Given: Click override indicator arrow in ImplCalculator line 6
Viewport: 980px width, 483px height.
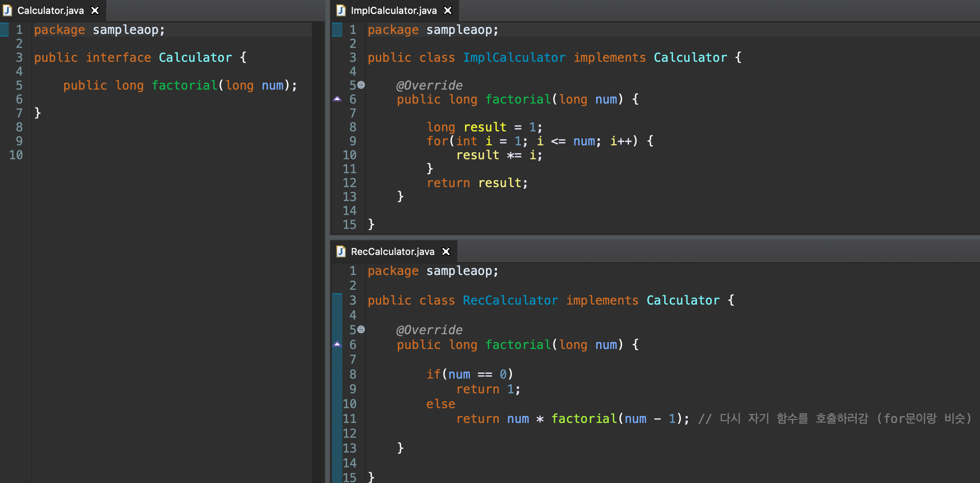Looking at the screenshot, I should point(337,99).
